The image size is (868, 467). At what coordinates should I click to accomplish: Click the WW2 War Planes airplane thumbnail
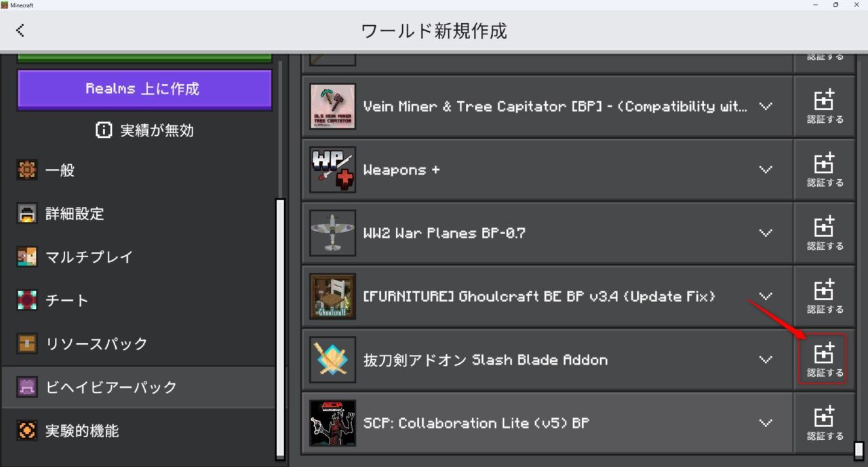(x=332, y=233)
